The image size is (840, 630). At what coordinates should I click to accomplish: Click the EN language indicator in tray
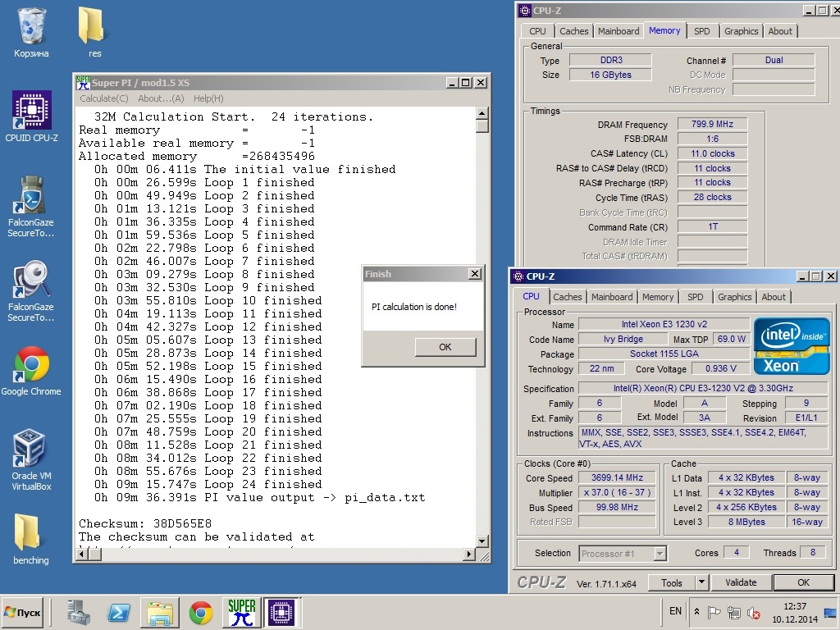[x=675, y=610]
